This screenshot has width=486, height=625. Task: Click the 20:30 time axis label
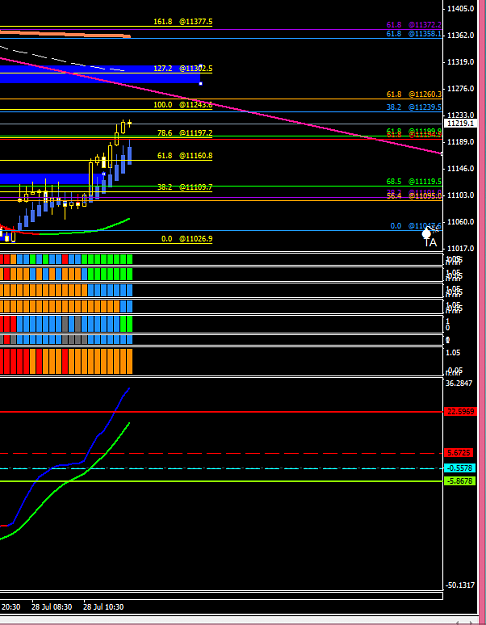(10, 607)
